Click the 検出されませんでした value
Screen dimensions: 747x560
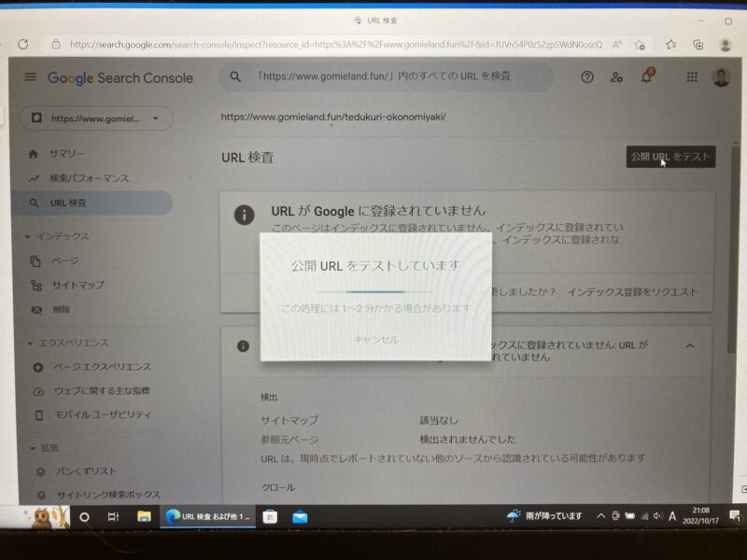[x=468, y=440]
